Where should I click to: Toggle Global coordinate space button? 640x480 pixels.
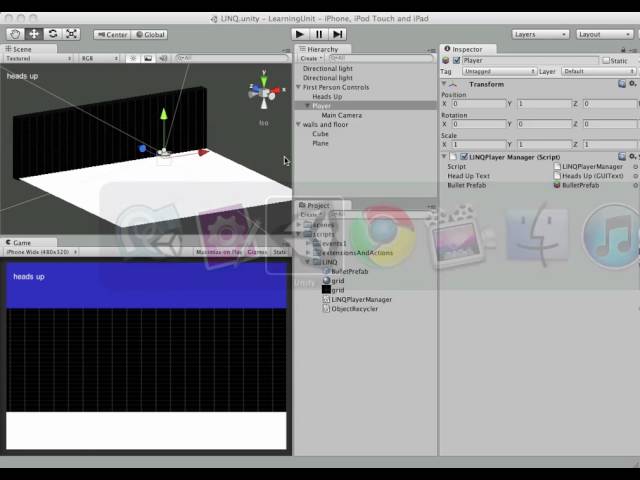pyautogui.click(x=149, y=35)
